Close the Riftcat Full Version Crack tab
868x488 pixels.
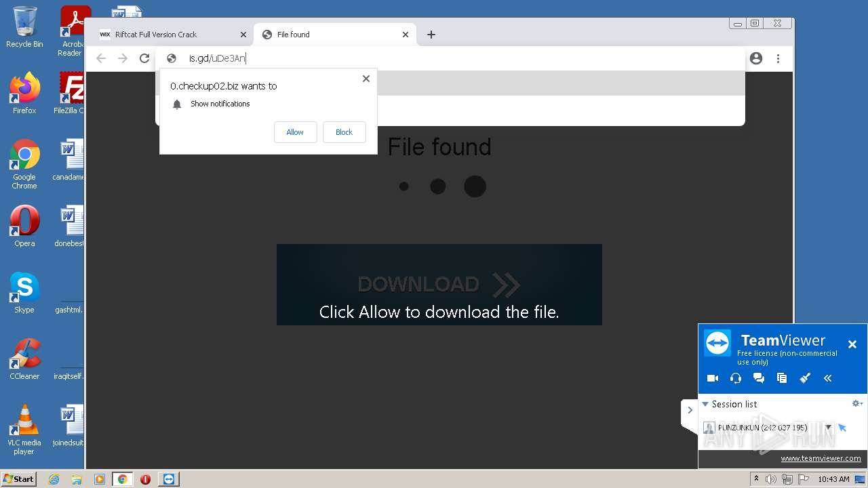pos(243,35)
